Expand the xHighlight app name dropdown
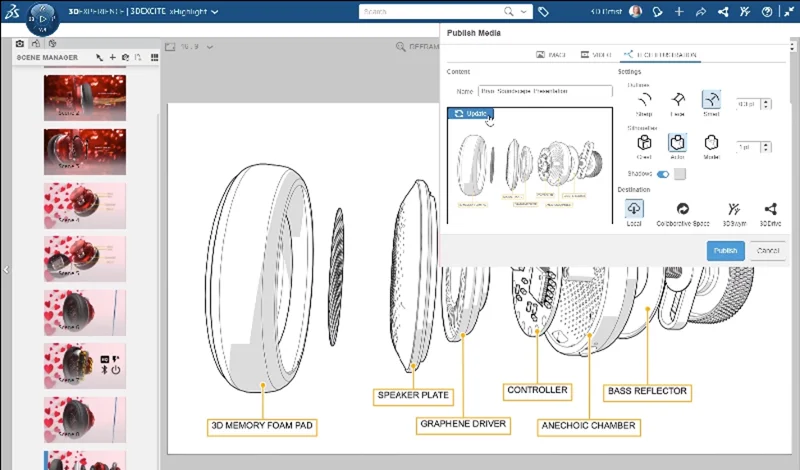The width and height of the screenshot is (800, 470). click(214, 12)
